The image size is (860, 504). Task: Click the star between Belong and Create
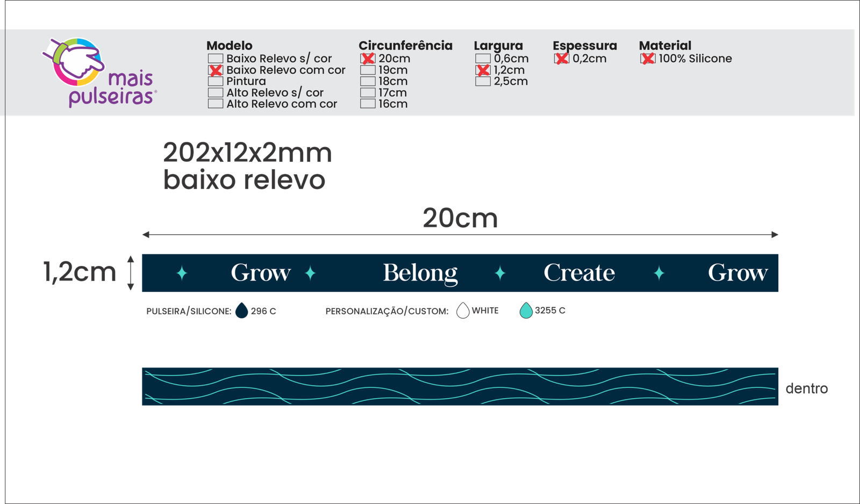[x=500, y=273]
